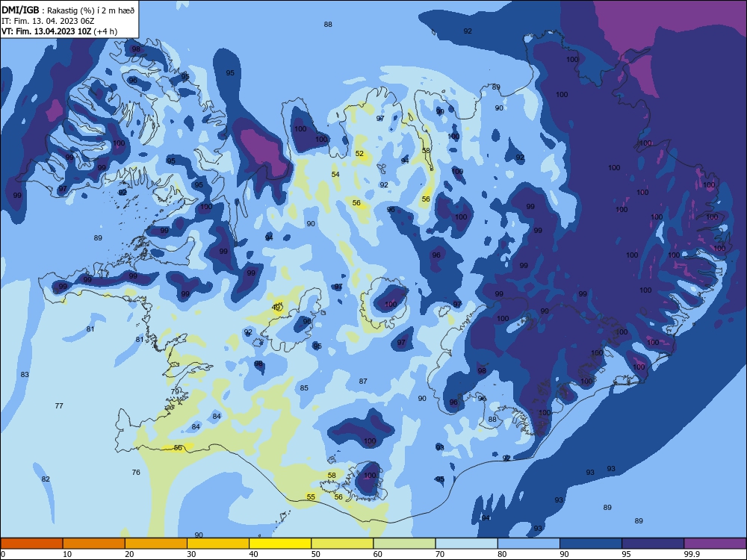Viewport: 747px width, 560px height.
Task: Click the humidity value '77' over the western sea
Action: point(58,405)
